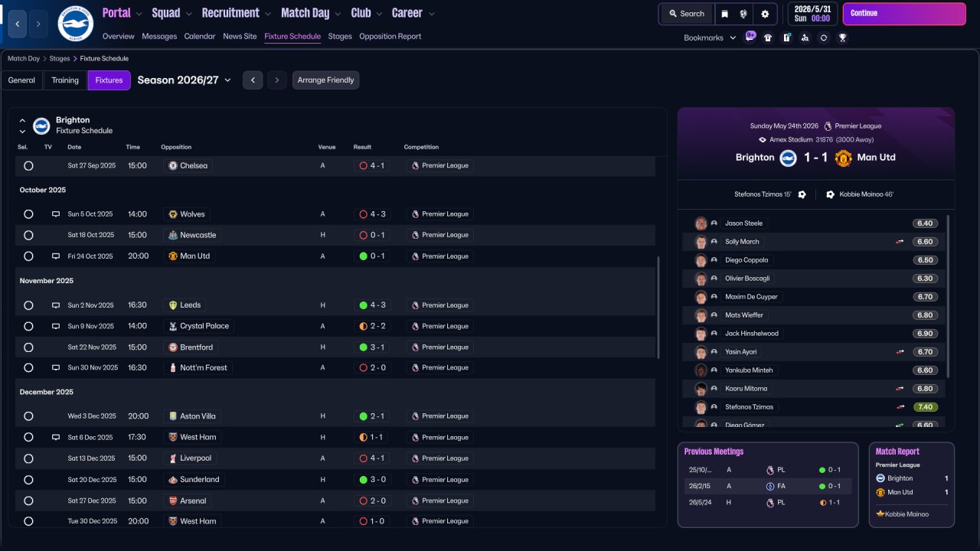980x551 pixels.
Task: Click the player ratings list scrollbar
Action: [x=948, y=296]
